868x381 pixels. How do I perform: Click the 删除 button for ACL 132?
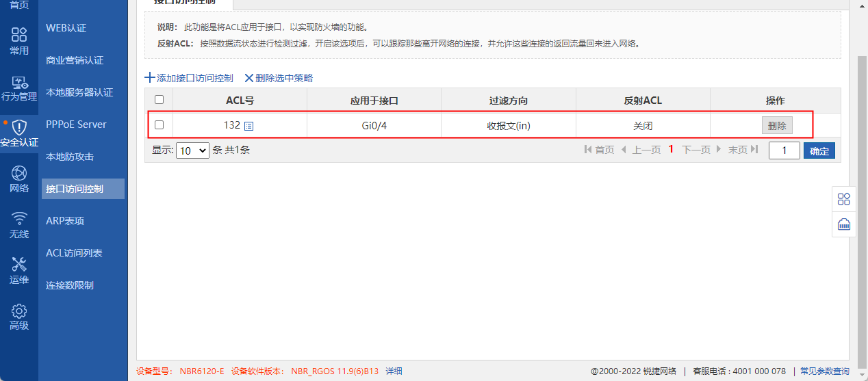777,126
